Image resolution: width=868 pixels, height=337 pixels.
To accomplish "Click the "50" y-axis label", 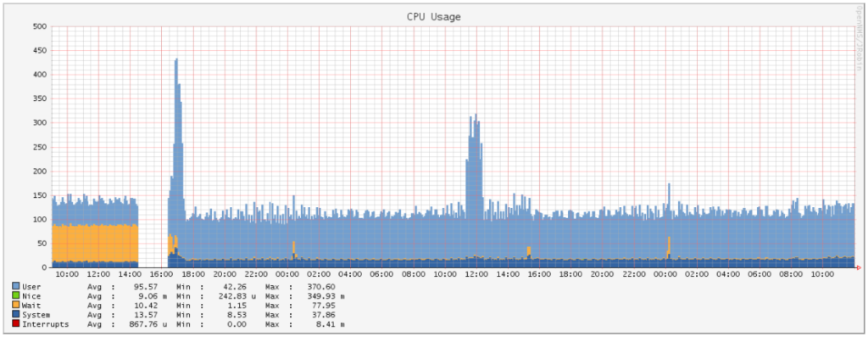I will tap(42, 244).
